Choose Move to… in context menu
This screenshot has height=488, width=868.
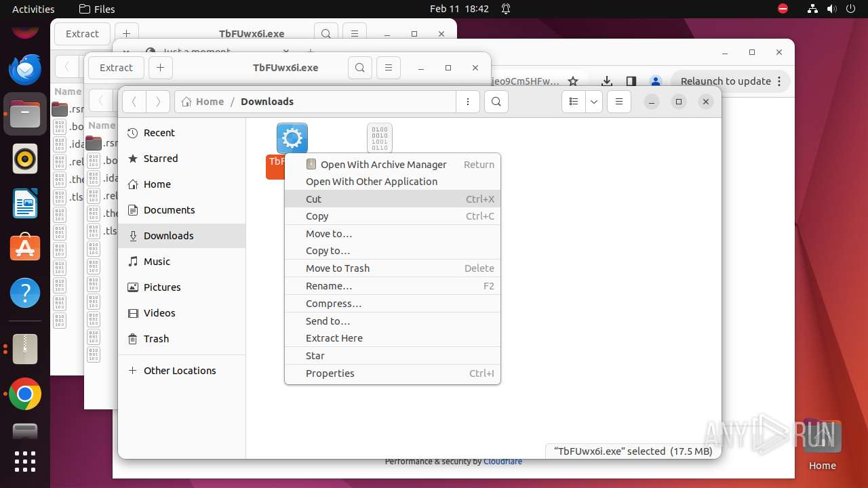392,234
